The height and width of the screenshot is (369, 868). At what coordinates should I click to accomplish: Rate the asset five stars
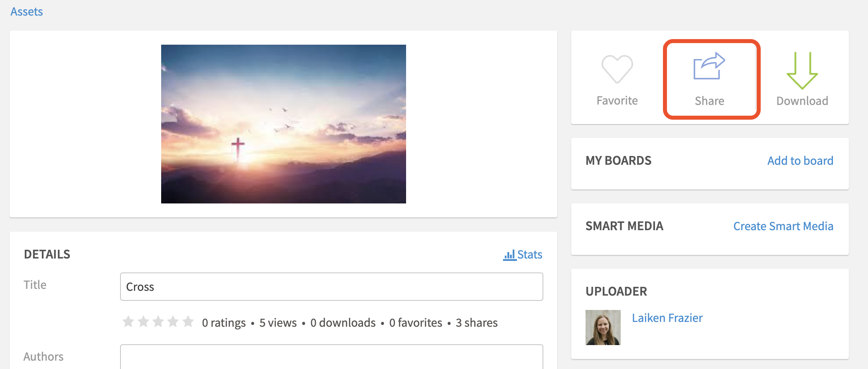tap(188, 322)
